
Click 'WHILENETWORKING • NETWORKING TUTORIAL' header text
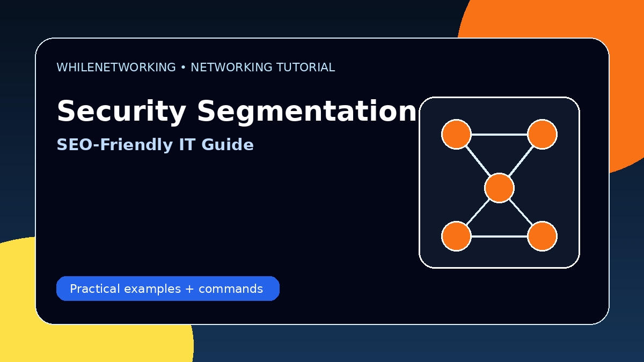point(195,68)
